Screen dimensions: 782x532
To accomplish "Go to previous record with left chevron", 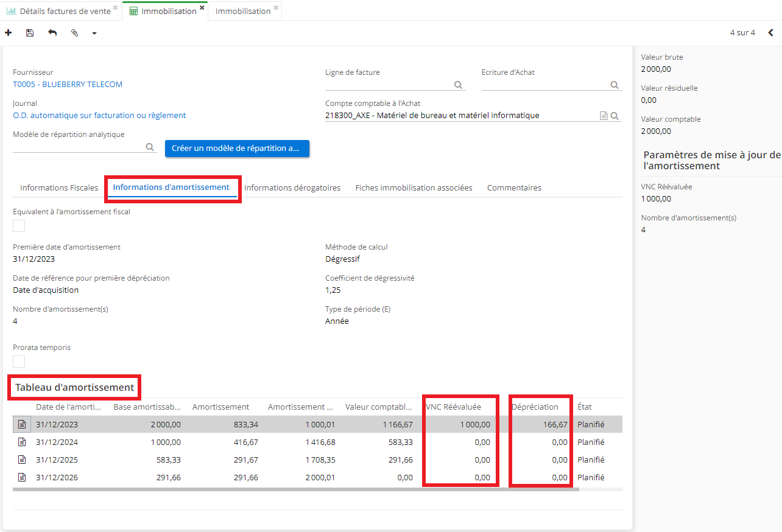I will [x=770, y=33].
